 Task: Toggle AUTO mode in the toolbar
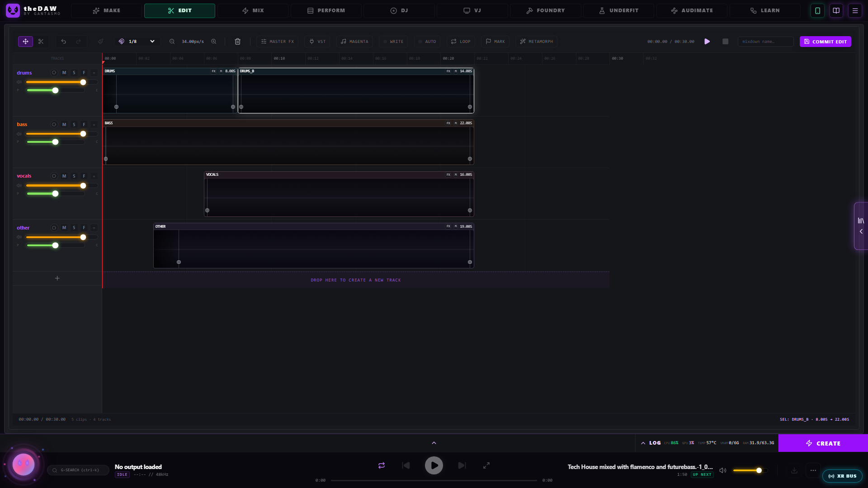coord(427,42)
